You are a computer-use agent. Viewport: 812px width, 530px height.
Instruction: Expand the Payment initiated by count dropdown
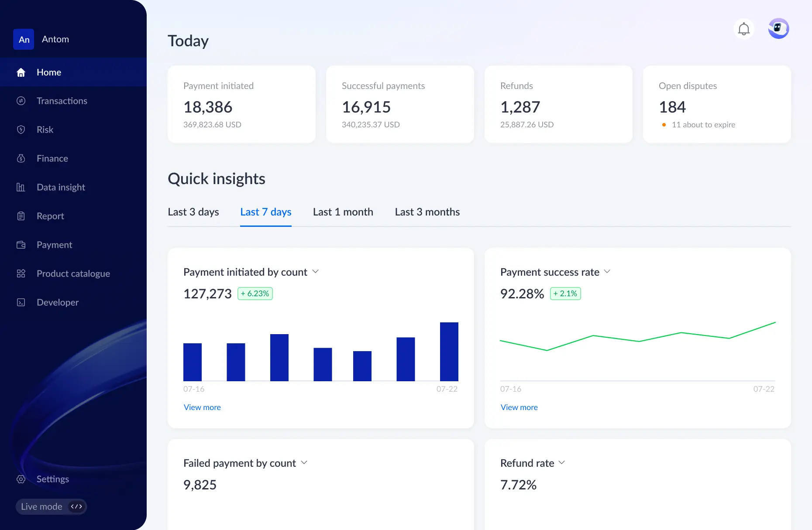[316, 272]
